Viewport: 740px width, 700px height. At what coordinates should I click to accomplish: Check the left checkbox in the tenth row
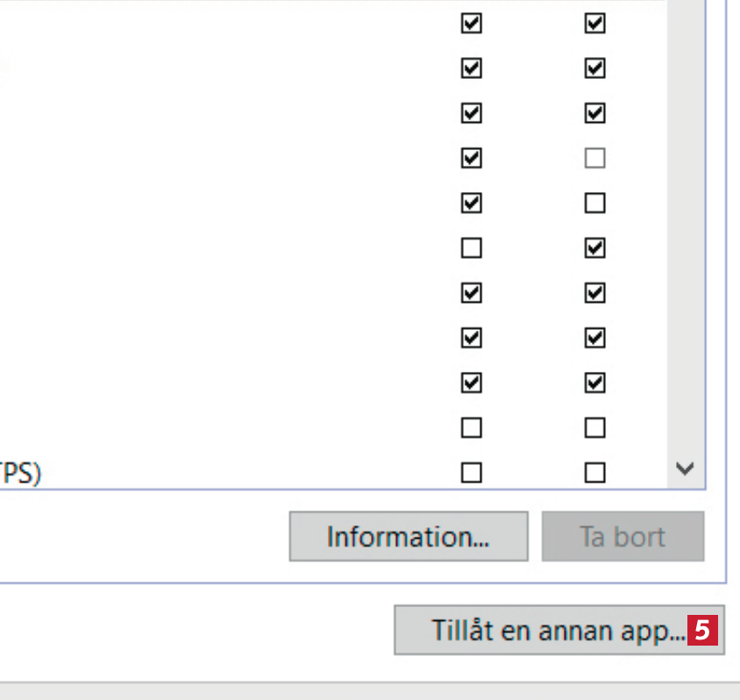pos(472,428)
